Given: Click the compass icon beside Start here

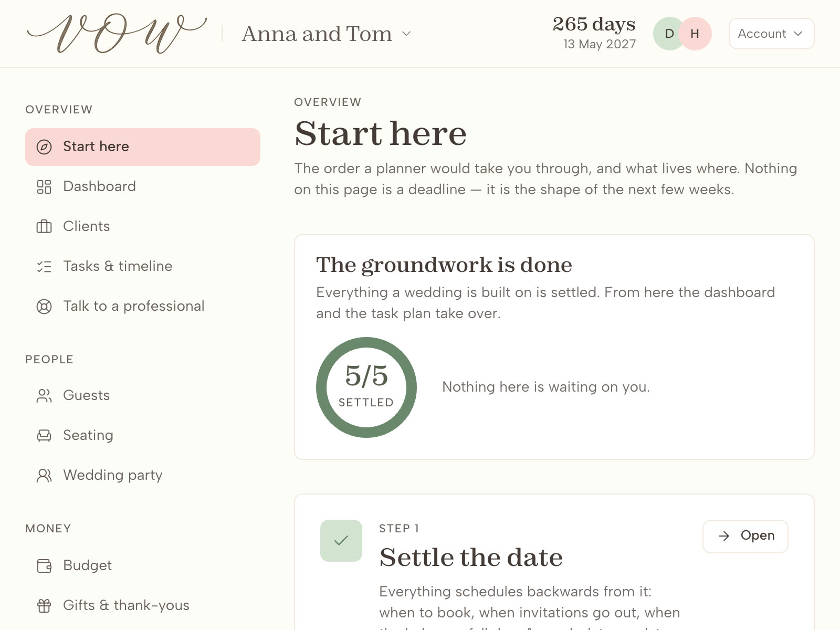Looking at the screenshot, I should click(44, 147).
